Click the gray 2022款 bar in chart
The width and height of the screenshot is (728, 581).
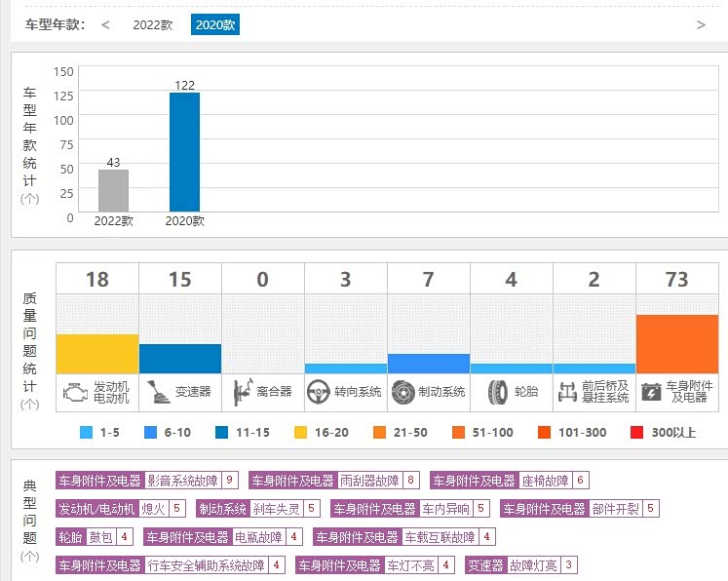[x=113, y=190]
